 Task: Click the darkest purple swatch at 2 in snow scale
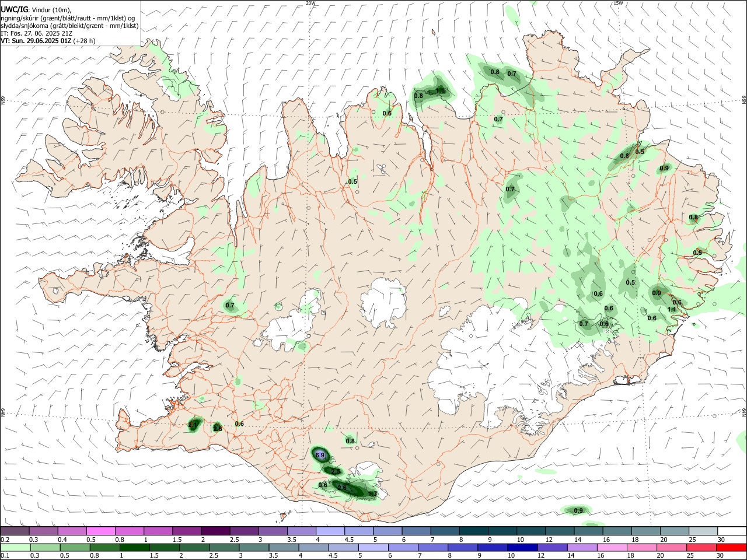(215, 531)
